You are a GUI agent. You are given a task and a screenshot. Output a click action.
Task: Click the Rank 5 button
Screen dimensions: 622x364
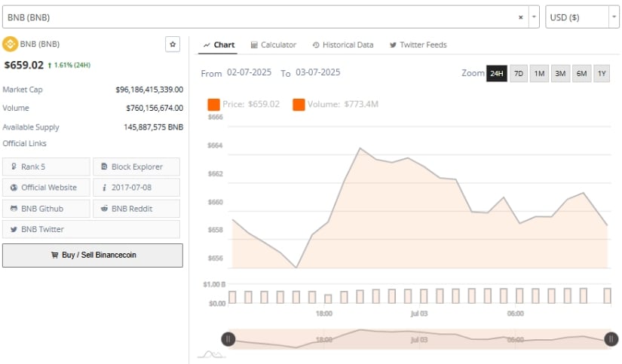coord(46,167)
